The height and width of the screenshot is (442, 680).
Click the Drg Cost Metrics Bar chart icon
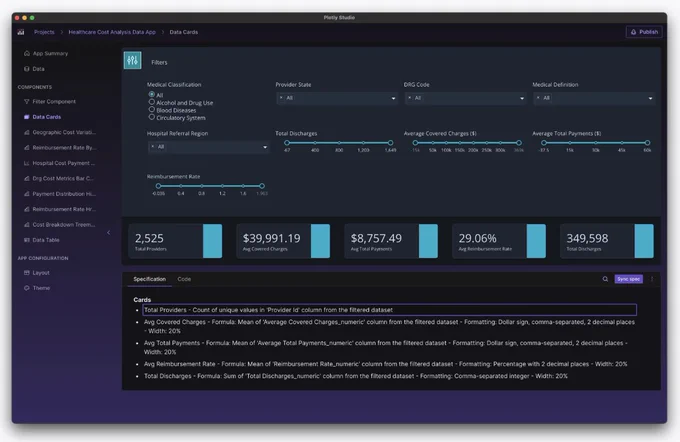[x=26, y=178]
